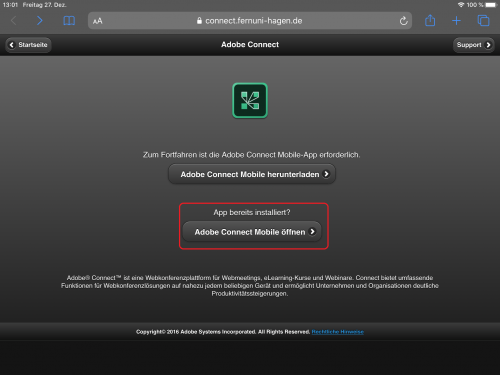Open the bookmarks book icon
Image resolution: width=500 pixels, height=375 pixels.
(x=69, y=21)
